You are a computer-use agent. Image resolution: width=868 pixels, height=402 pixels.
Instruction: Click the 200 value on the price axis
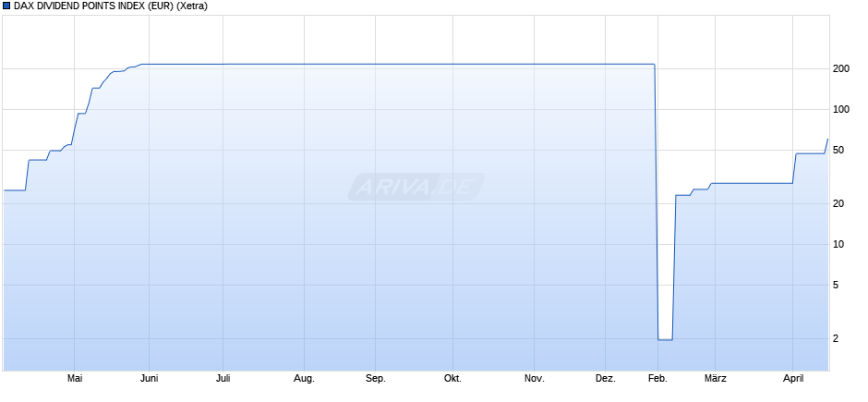840,69
